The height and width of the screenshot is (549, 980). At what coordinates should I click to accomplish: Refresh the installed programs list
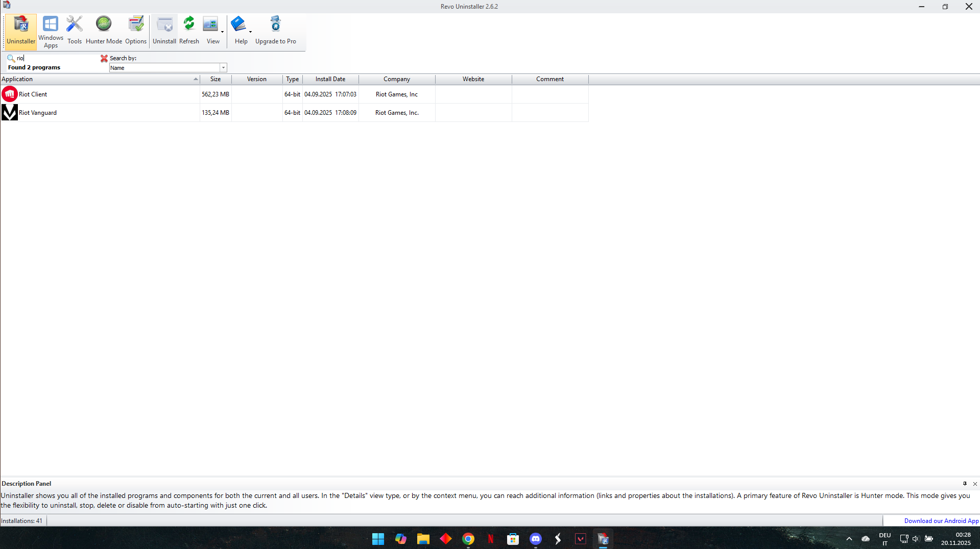pyautogui.click(x=189, y=32)
